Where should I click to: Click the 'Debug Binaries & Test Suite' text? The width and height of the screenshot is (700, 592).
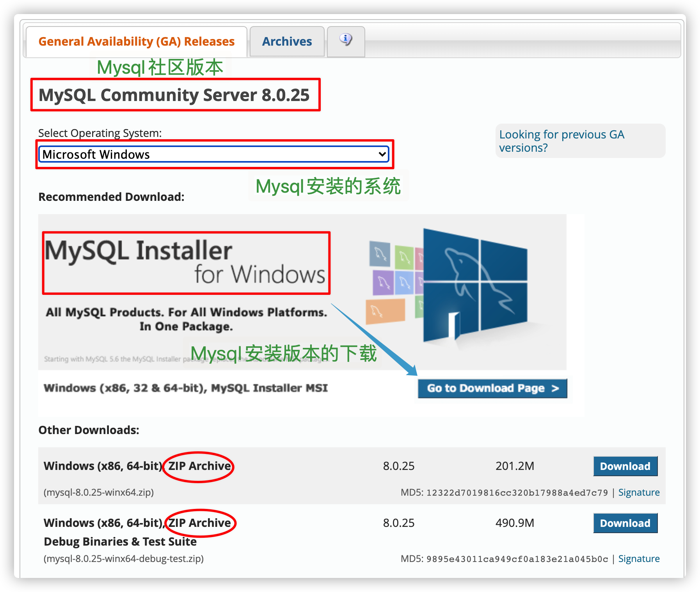tap(120, 542)
